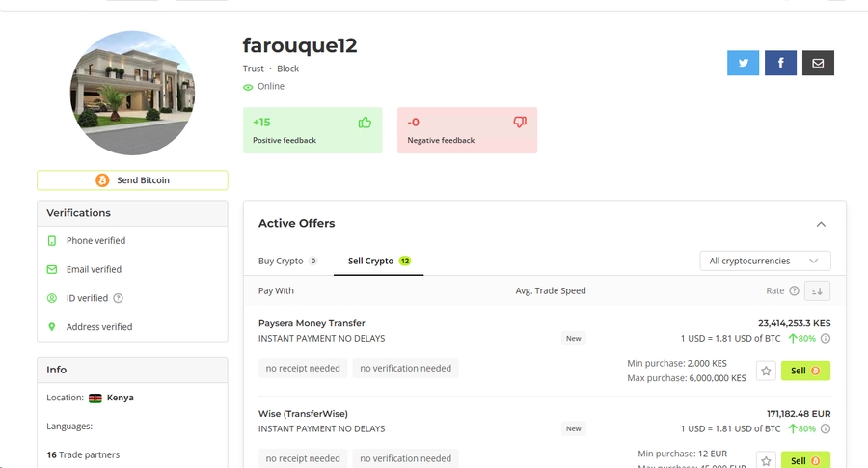Click the Send Bitcoin button
The image size is (868, 468).
click(132, 180)
